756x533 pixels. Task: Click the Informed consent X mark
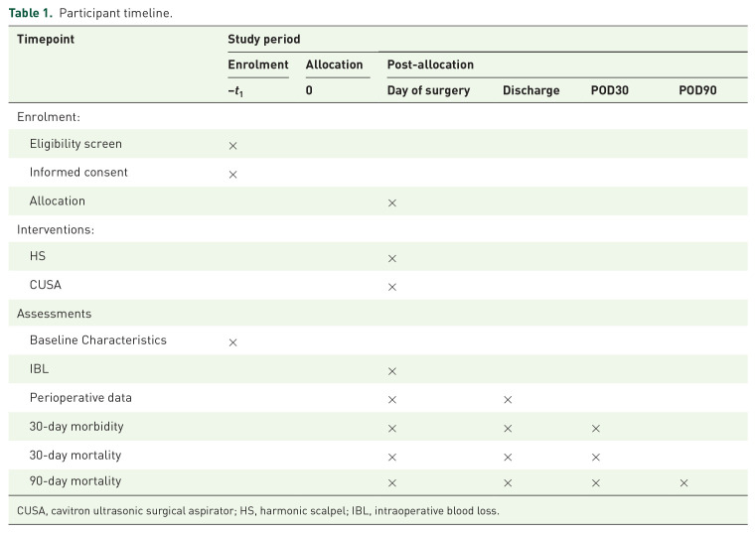pyautogui.click(x=233, y=174)
